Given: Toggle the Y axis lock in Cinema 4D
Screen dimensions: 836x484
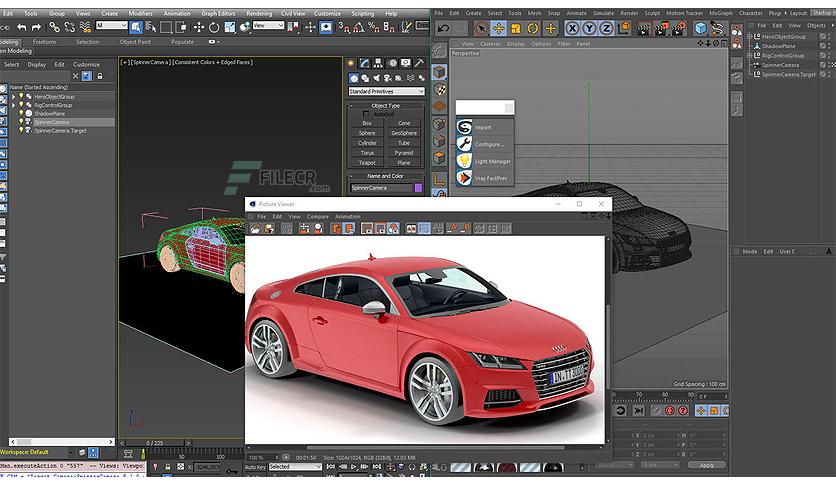Looking at the screenshot, I should (589, 29).
